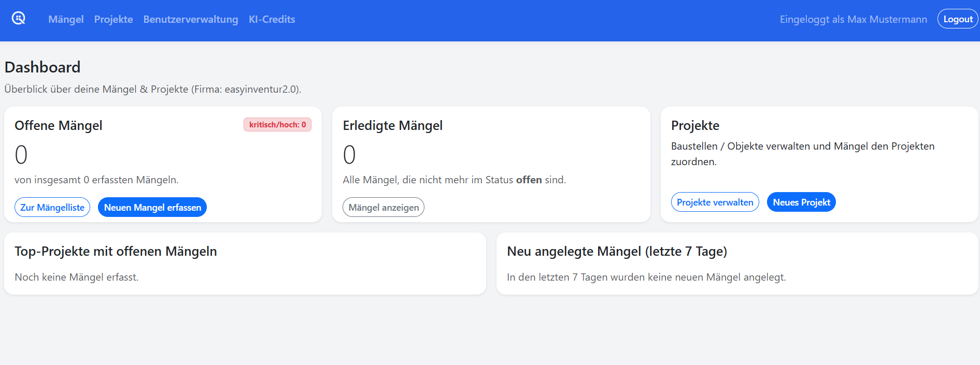Image resolution: width=980 pixels, height=365 pixels.
Task: Open 'Projekte verwalten' button
Action: pos(715,202)
